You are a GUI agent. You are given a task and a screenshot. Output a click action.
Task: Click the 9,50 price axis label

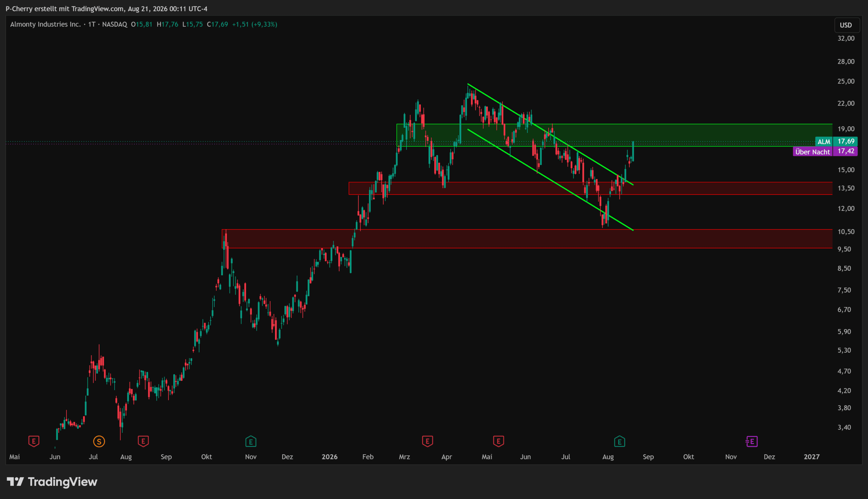pos(844,249)
